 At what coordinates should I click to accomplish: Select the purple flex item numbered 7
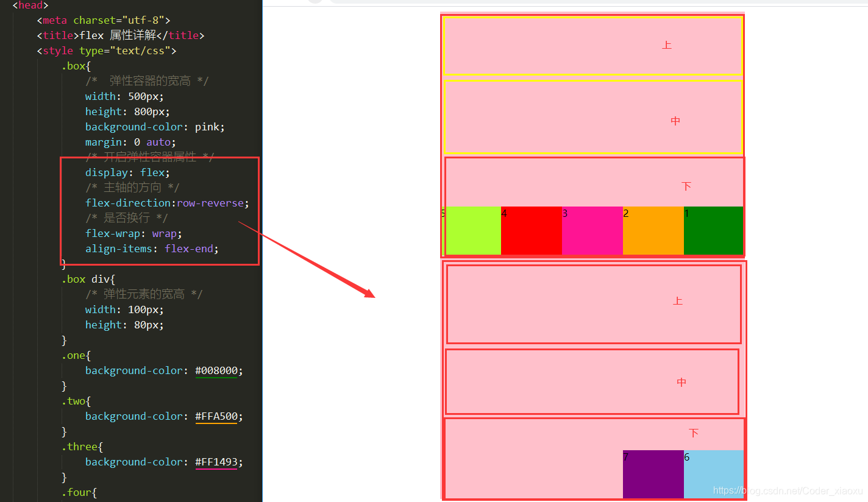[x=653, y=474]
